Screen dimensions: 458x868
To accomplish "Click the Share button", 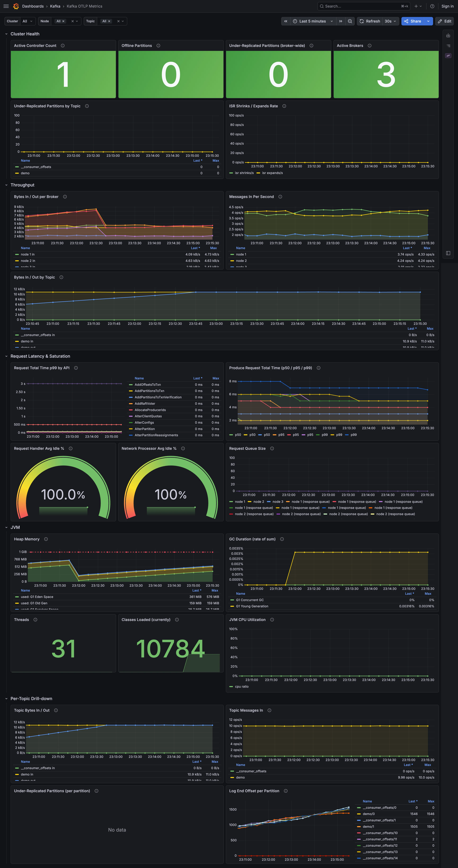I will pos(413,21).
